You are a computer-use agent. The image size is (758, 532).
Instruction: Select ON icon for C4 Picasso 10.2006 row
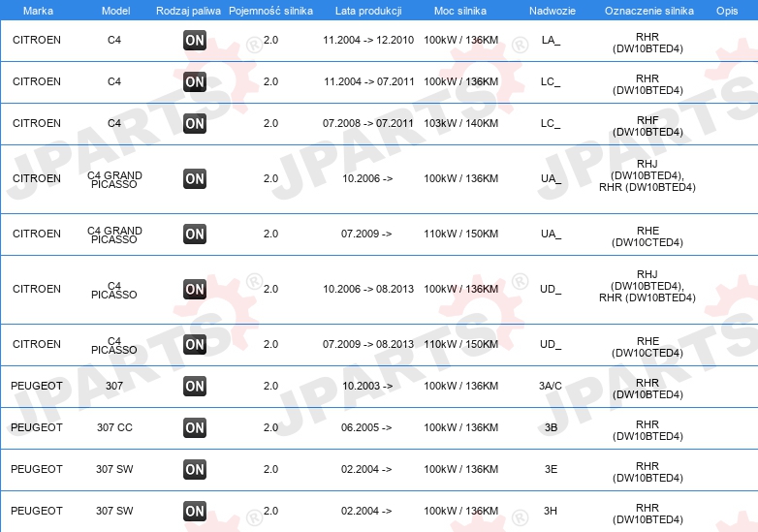(195, 289)
